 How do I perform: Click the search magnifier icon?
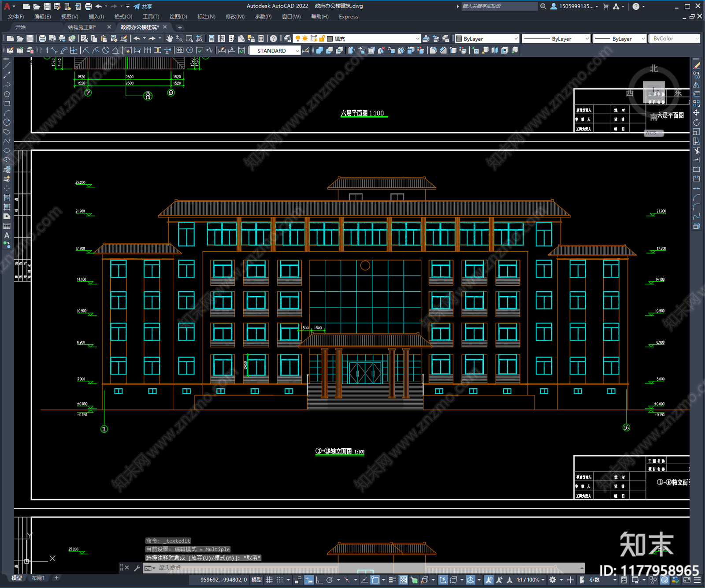[x=543, y=6]
